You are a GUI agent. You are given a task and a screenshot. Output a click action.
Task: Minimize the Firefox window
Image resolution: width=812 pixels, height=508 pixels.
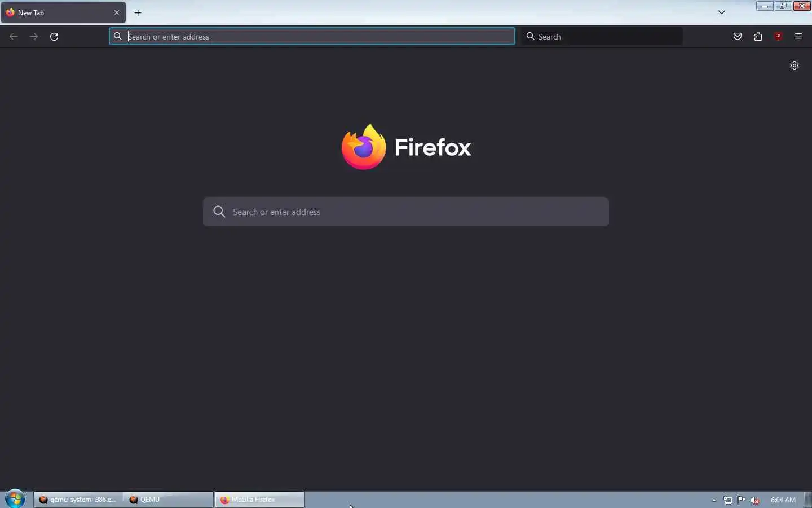[x=765, y=6]
